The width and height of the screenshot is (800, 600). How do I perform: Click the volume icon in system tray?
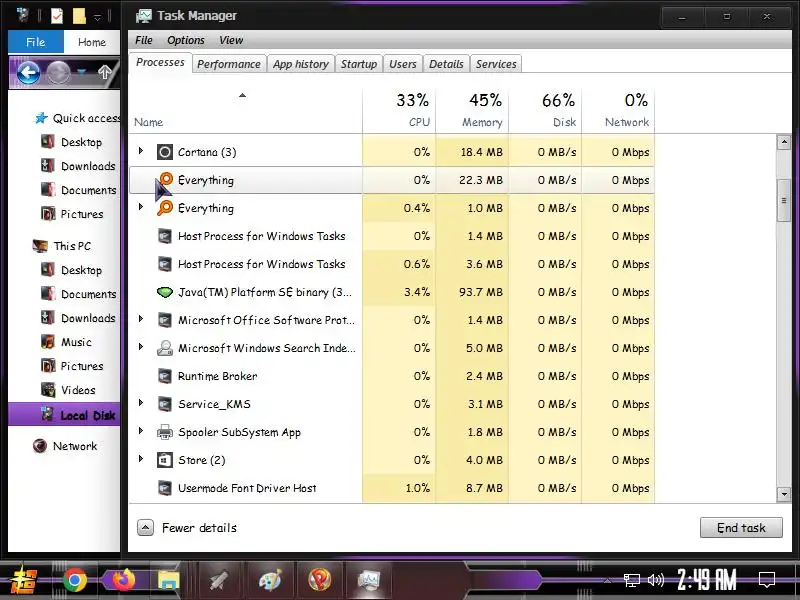click(x=656, y=580)
